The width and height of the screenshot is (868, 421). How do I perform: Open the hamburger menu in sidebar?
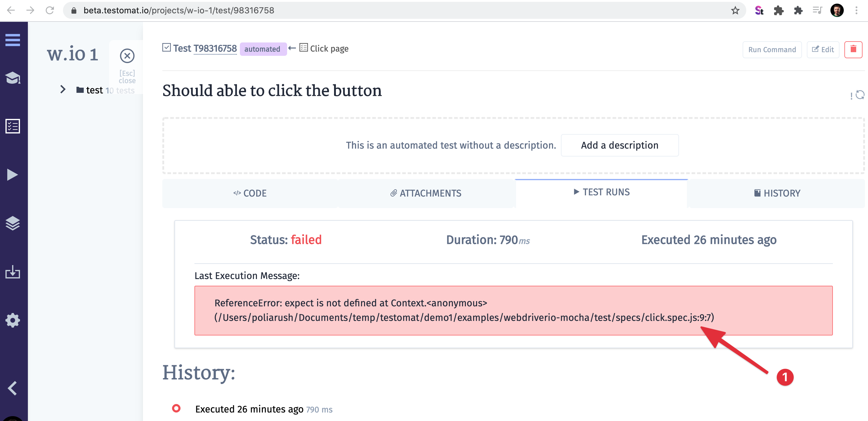click(13, 40)
